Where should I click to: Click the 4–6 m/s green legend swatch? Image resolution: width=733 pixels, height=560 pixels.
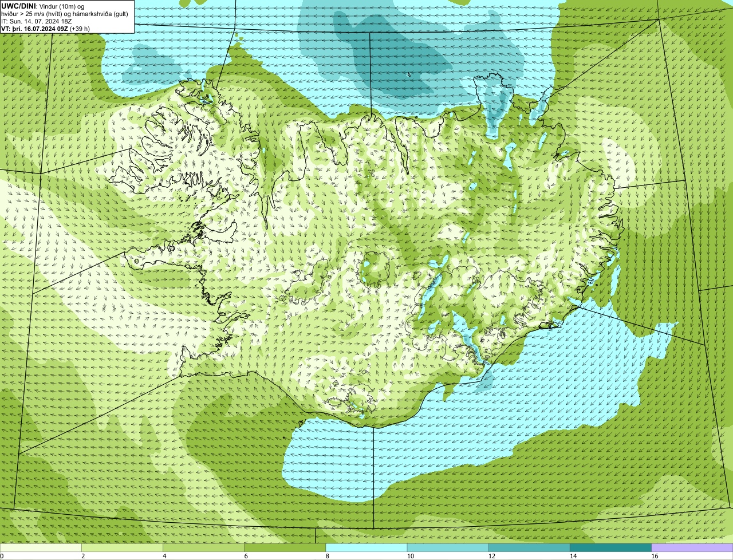pyautogui.click(x=203, y=547)
